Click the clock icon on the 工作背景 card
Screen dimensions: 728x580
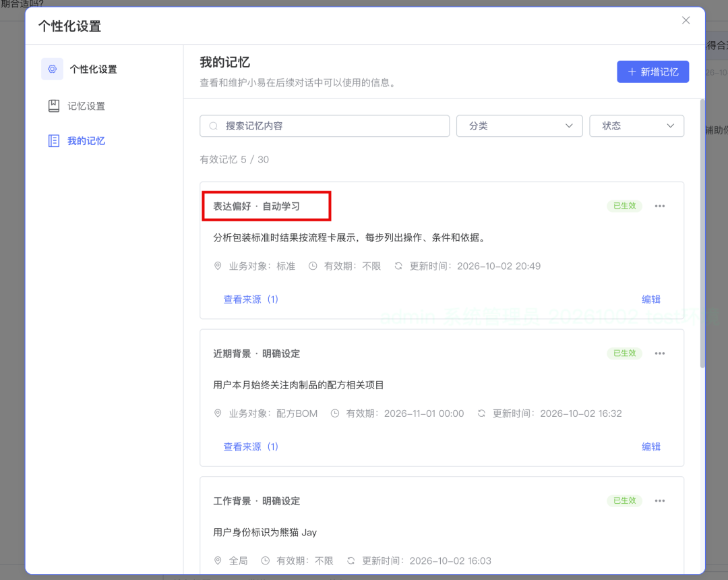click(265, 560)
